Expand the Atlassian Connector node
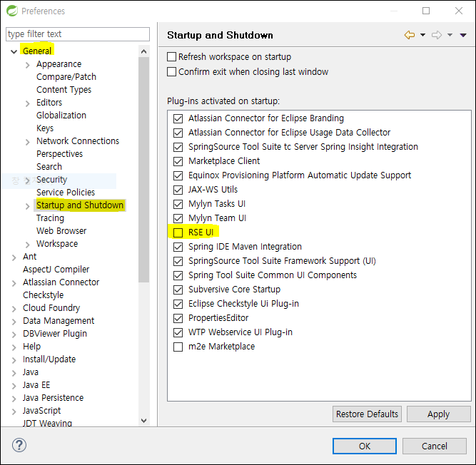The image size is (476, 465). (14, 283)
